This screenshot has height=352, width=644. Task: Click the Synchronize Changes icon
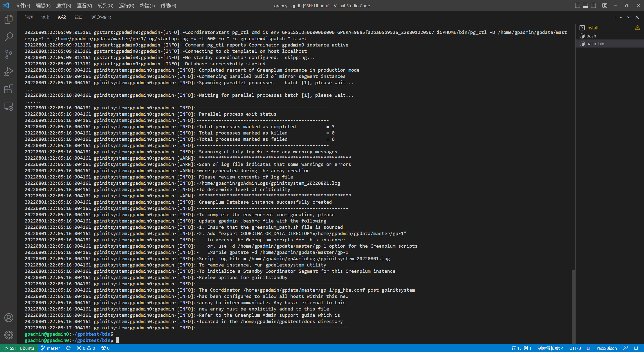tap(68, 348)
